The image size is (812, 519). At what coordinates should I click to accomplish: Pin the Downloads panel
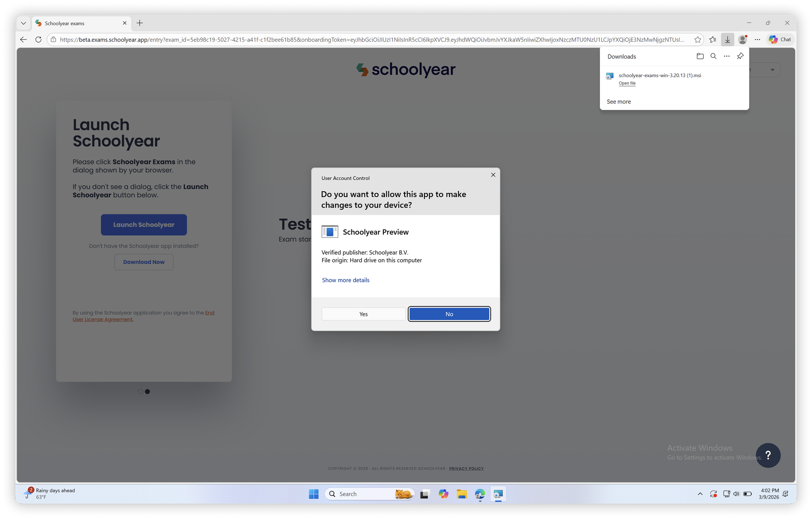coord(740,56)
